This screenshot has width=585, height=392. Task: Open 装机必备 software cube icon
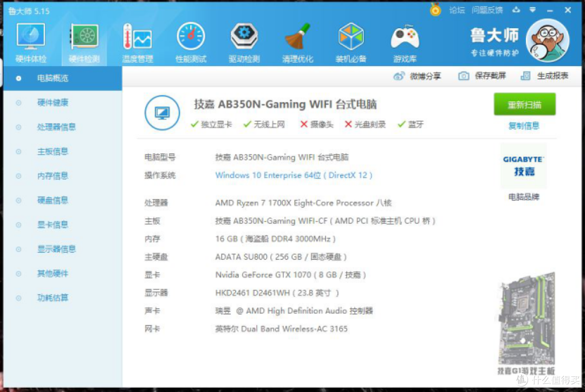click(350, 42)
